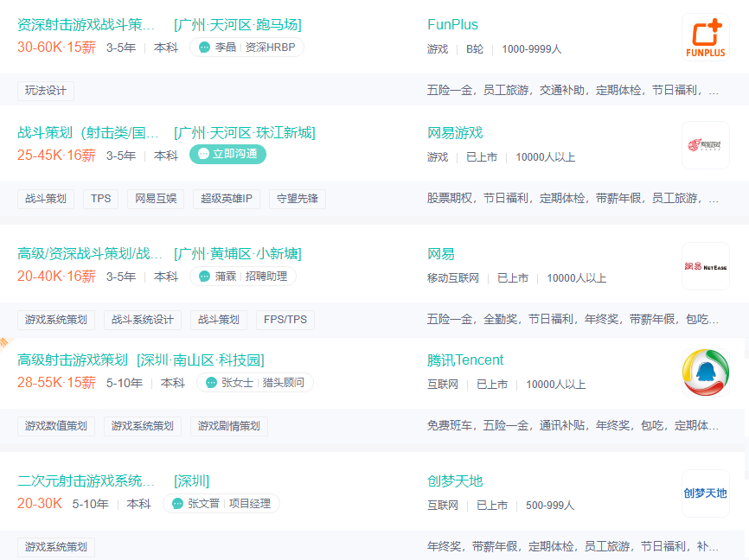Image resolution: width=749 pixels, height=560 pixels.
Task: Visit the FunPlus company page
Action: coord(452,25)
